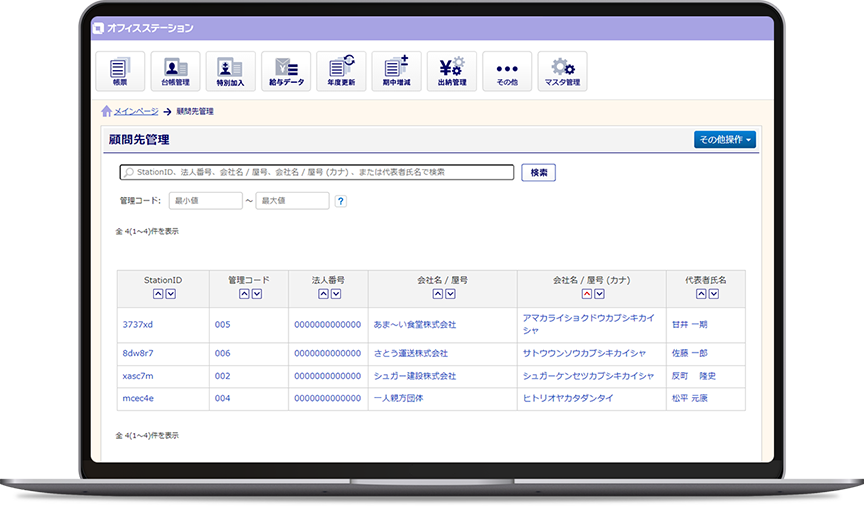The width and height of the screenshot is (864, 506).
Task: Click representative 反町 隆史 link
Action: tap(694, 376)
